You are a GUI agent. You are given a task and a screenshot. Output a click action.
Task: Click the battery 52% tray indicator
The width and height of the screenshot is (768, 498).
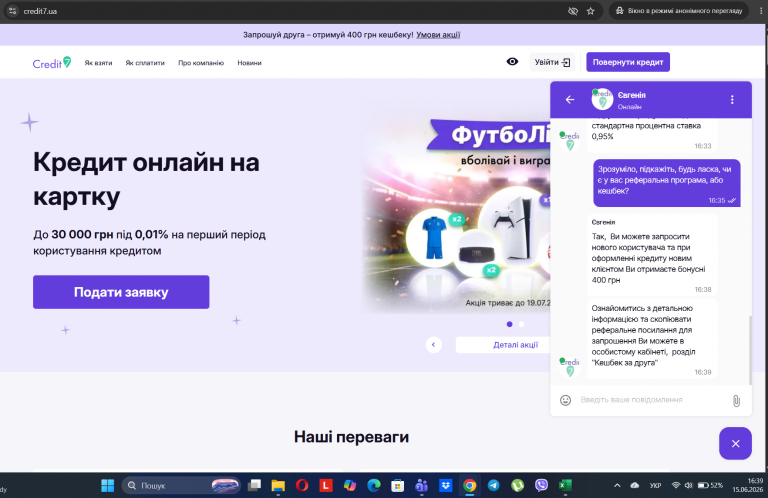coord(710,485)
